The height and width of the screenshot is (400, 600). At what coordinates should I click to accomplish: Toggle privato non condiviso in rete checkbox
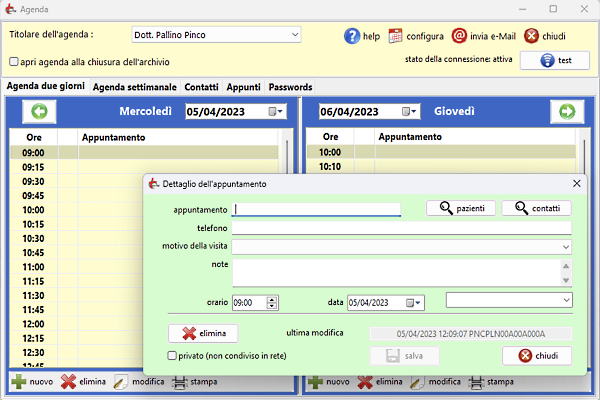click(x=173, y=355)
